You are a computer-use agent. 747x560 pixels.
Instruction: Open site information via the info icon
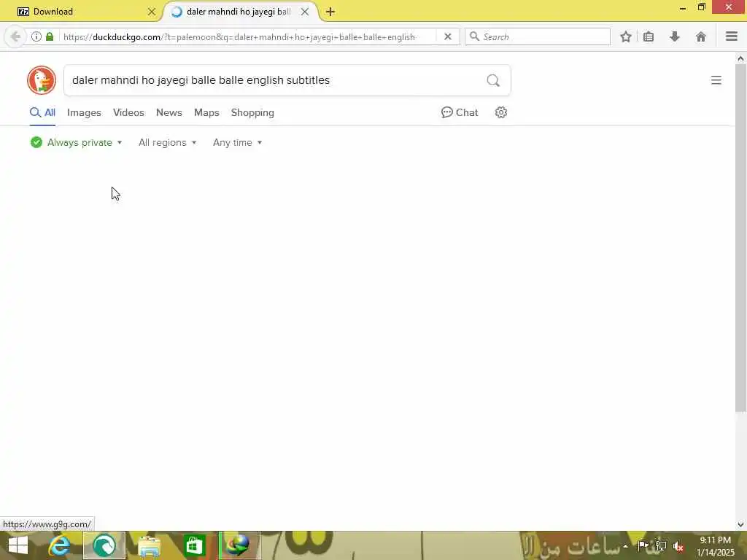point(36,36)
